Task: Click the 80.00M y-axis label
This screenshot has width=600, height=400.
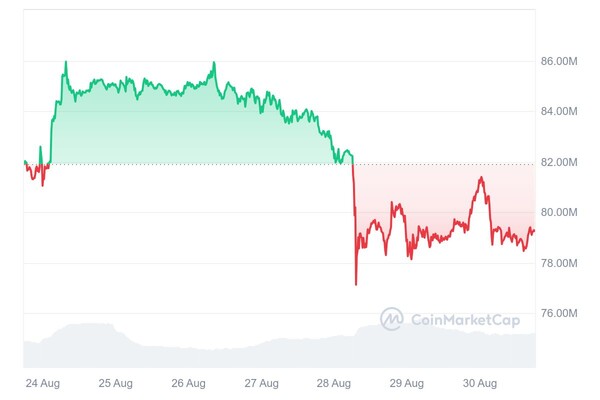Action: coord(559,212)
